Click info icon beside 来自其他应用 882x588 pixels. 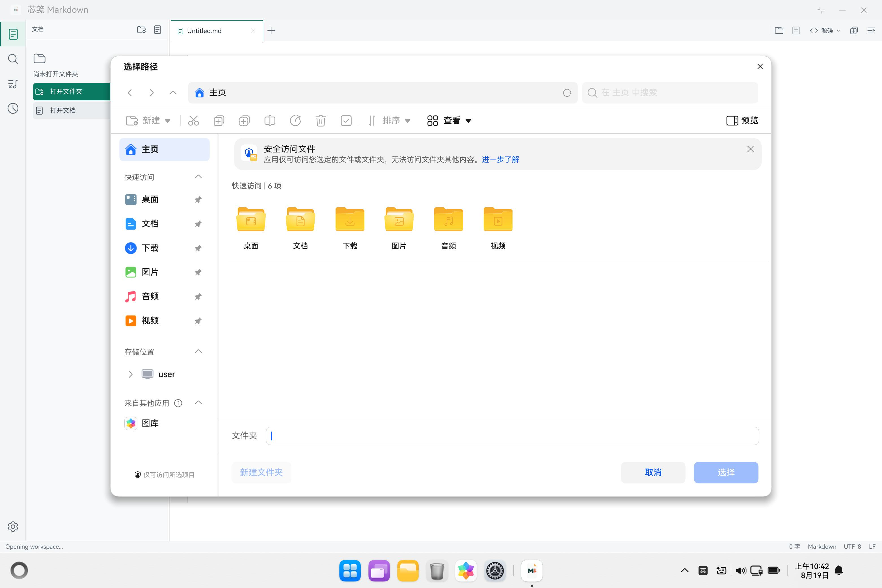point(178,403)
